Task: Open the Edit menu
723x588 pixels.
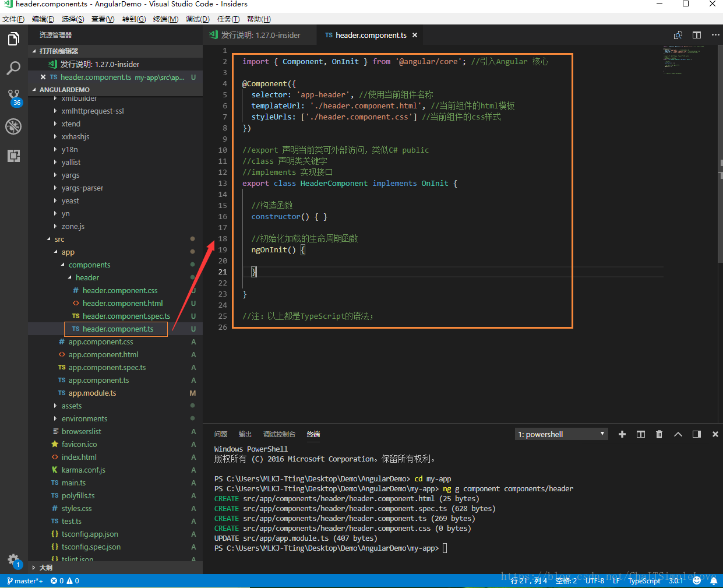Action: (x=43, y=19)
